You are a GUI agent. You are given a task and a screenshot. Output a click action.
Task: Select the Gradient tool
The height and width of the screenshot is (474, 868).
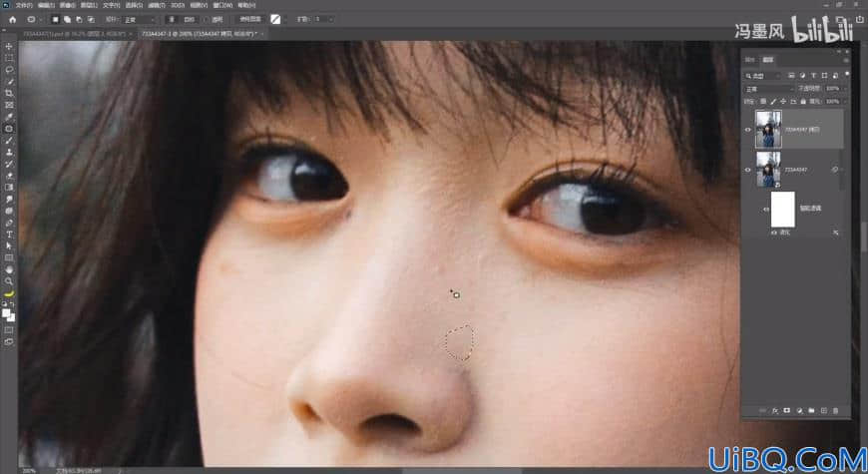[x=9, y=188]
